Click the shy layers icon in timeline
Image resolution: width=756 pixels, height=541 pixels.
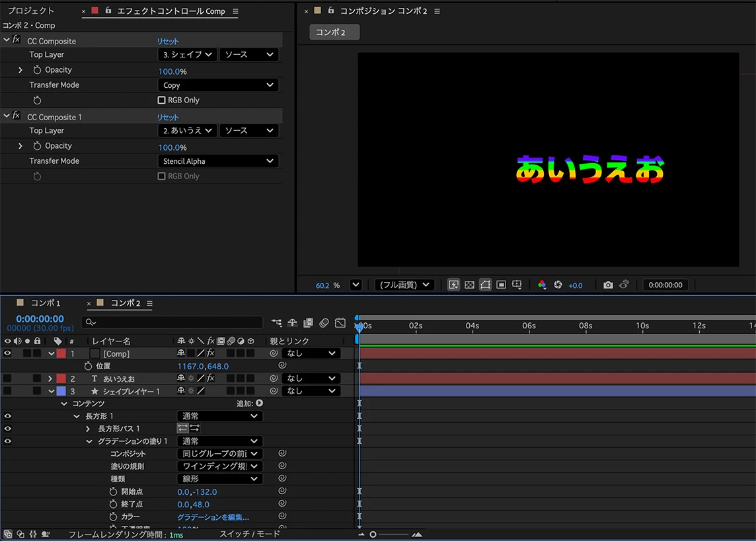coord(292,323)
